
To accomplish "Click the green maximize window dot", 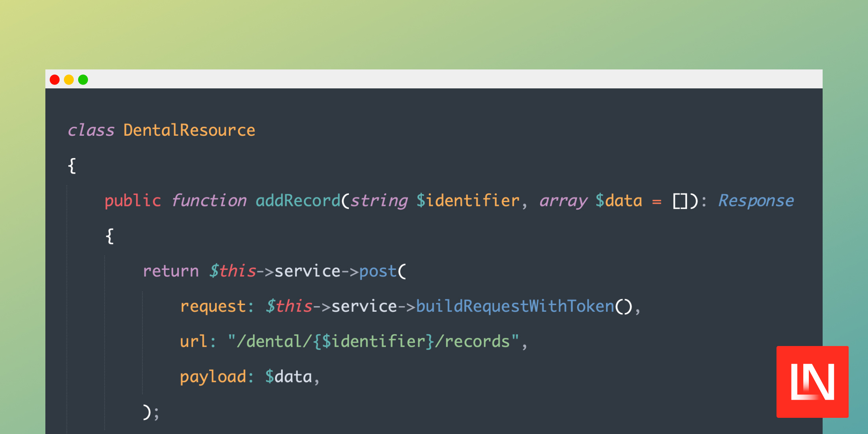I will click(x=83, y=80).
